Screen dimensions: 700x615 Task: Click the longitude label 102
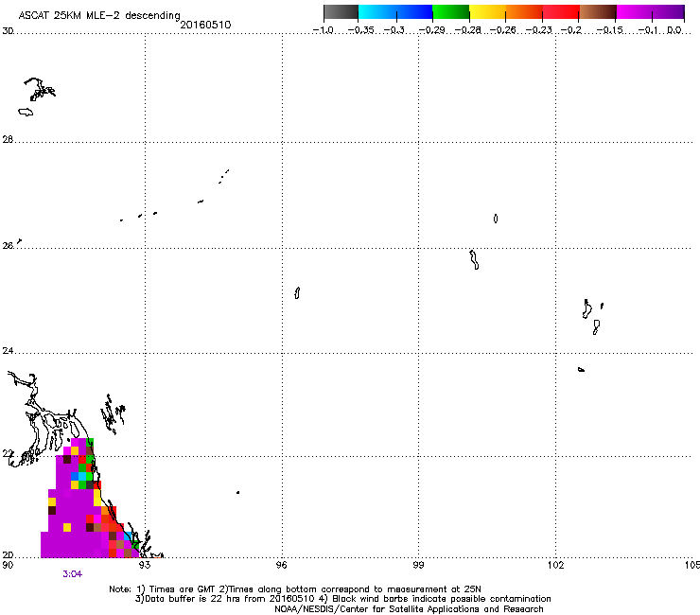tap(556, 565)
